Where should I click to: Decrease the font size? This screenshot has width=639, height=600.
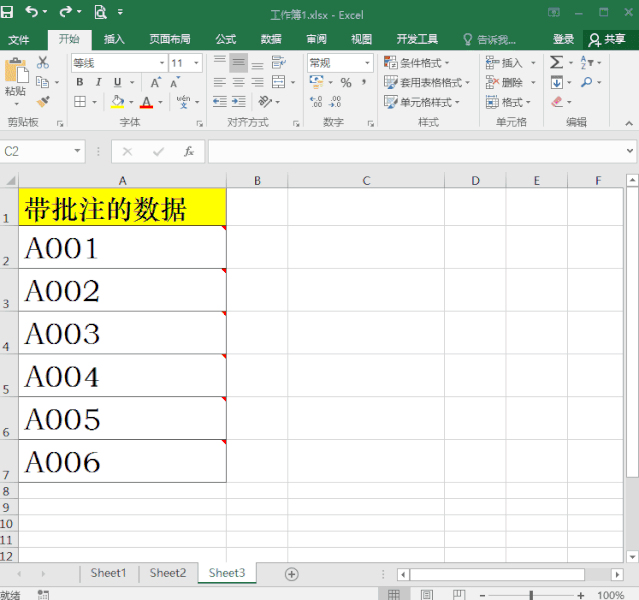[175, 82]
